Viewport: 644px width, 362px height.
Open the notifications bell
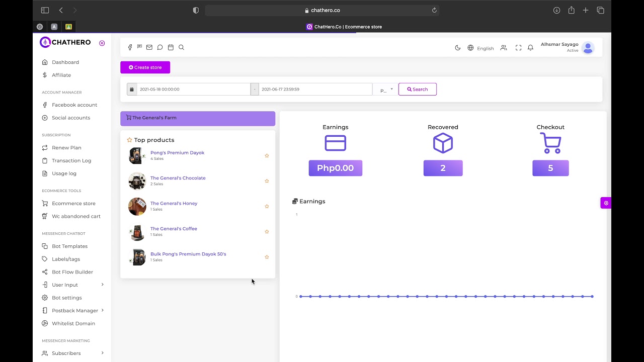[x=530, y=48]
